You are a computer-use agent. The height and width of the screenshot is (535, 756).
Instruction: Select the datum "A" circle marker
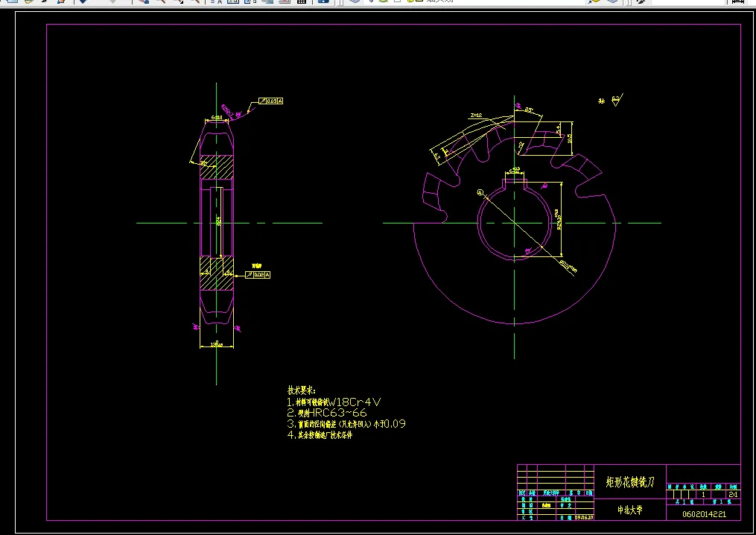click(x=480, y=192)
